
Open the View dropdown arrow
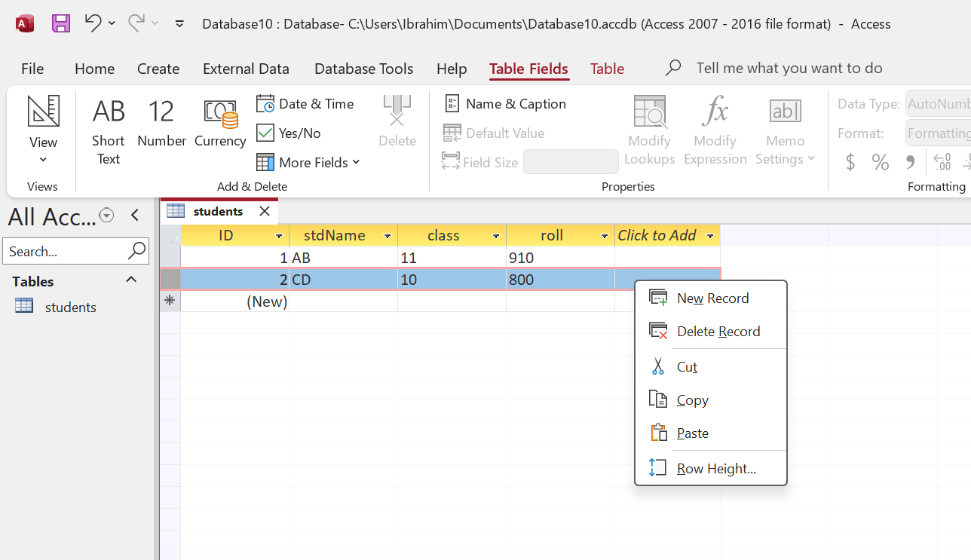(x=43, y=160)
